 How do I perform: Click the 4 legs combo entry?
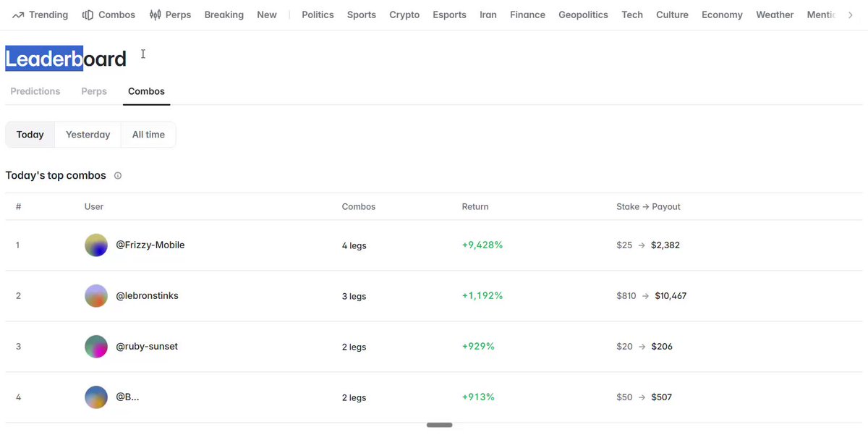(x=354, y=246)
